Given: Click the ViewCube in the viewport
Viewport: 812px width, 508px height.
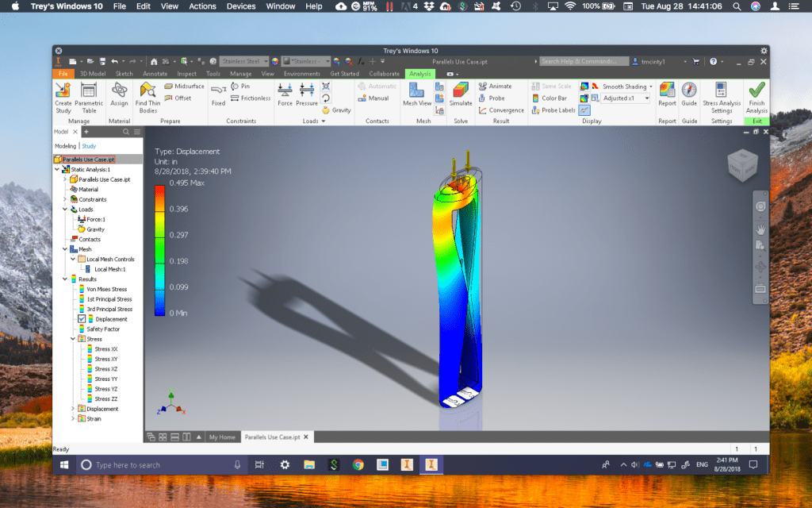Looking at the screenshot, I should [x=742, y=165].
